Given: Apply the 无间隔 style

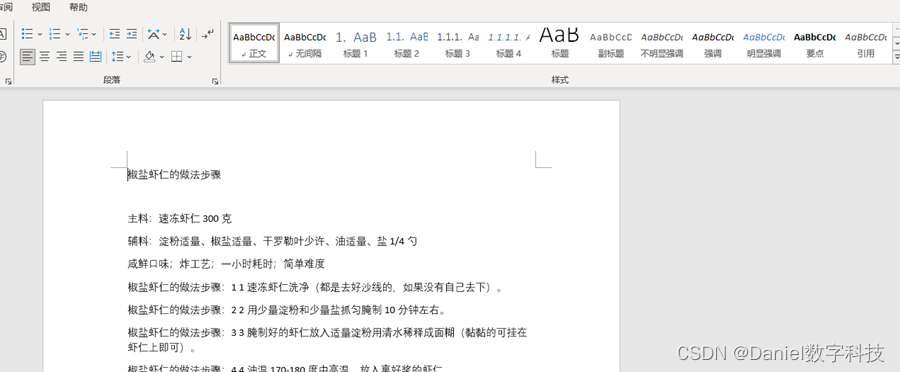Looking at the screenshot, I should pyautogui.click(x=305, y=42).
